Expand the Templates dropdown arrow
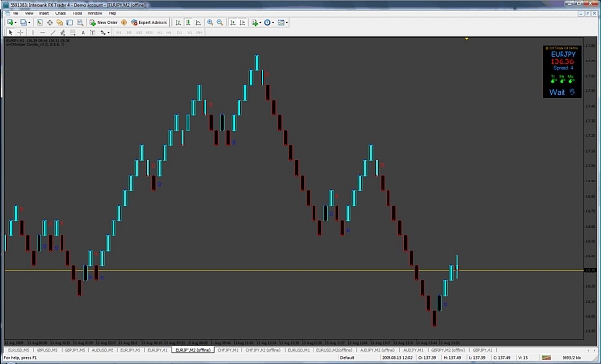 (x=287, y=23)
